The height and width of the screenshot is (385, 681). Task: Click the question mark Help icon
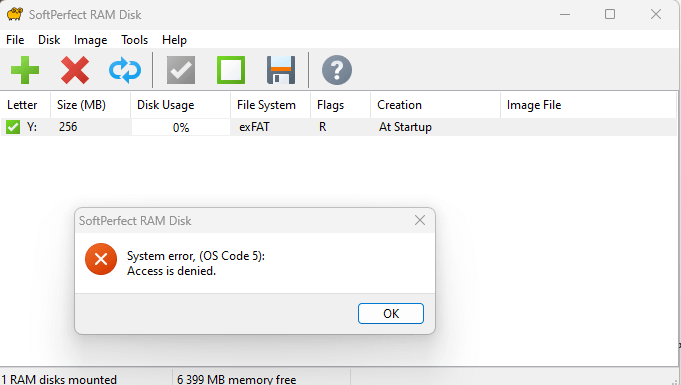[x=337, y=70]
